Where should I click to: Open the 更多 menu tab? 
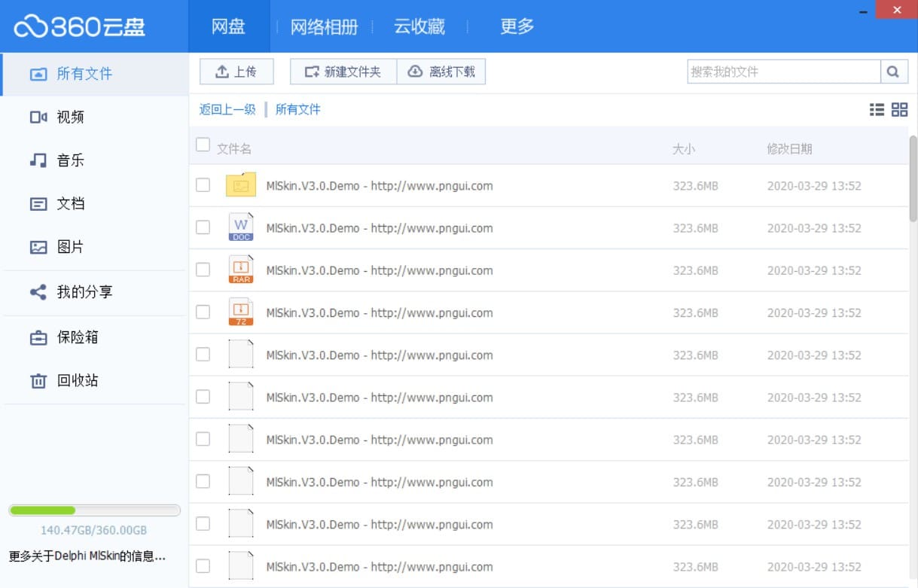[517, 26]
